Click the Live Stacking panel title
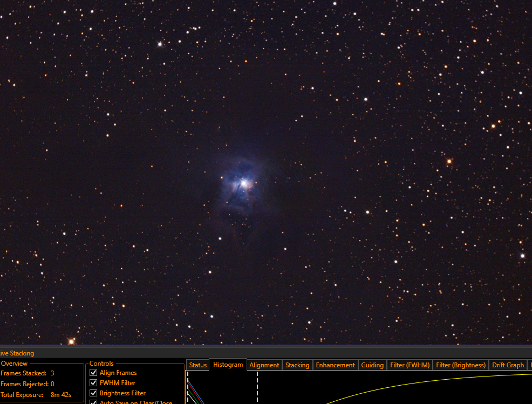Screen dimensions: 532x404 pos(17,353)
